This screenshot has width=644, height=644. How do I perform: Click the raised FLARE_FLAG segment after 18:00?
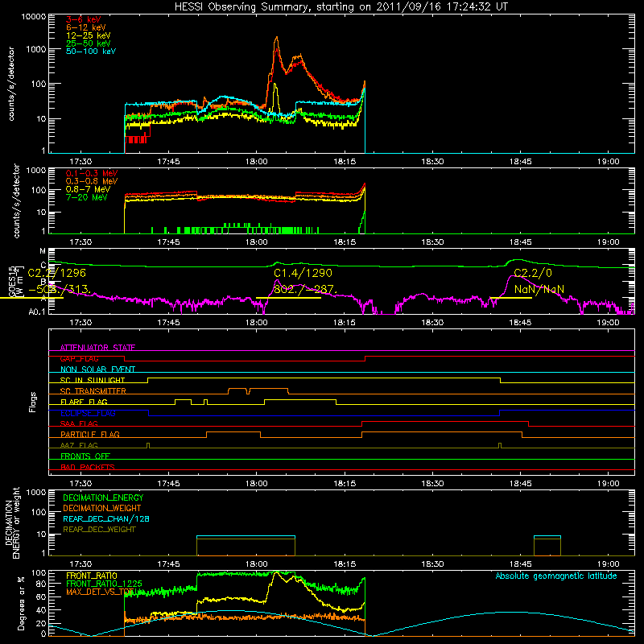pyautogui.click(x=300, y=399)
